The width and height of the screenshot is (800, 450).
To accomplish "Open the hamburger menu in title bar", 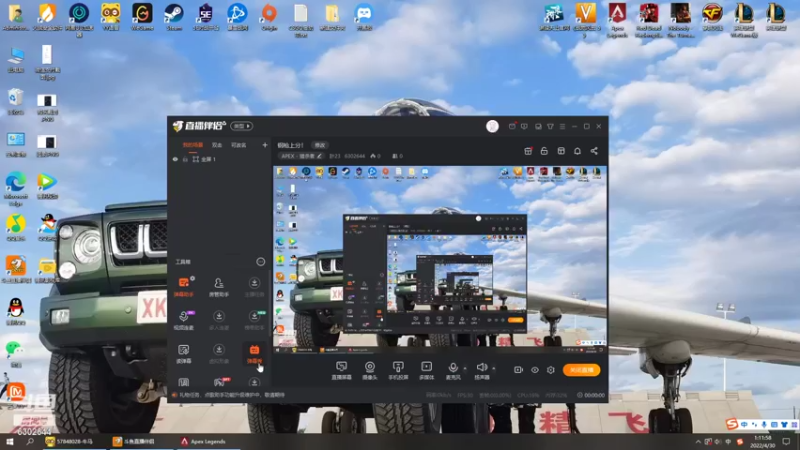I will (x=563, y=126).
